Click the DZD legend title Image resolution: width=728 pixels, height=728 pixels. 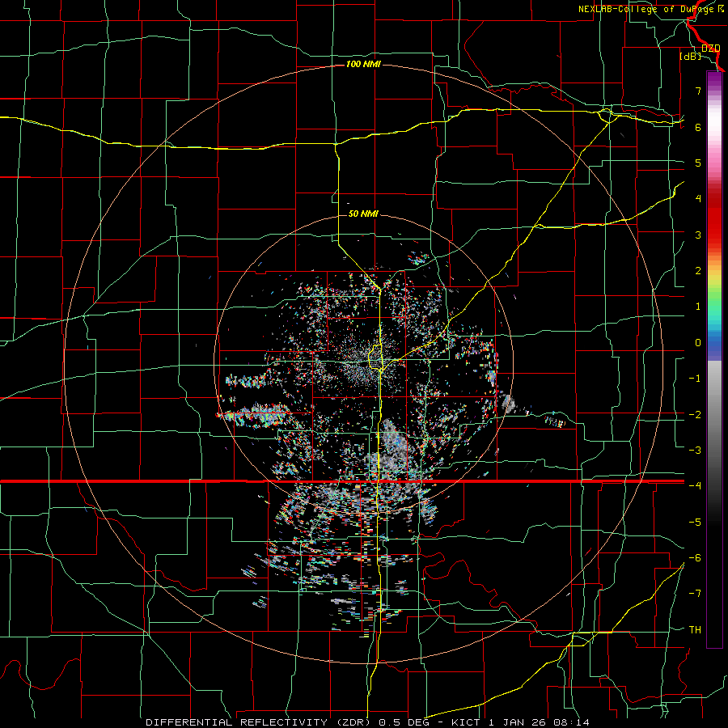tap(710, 49)
